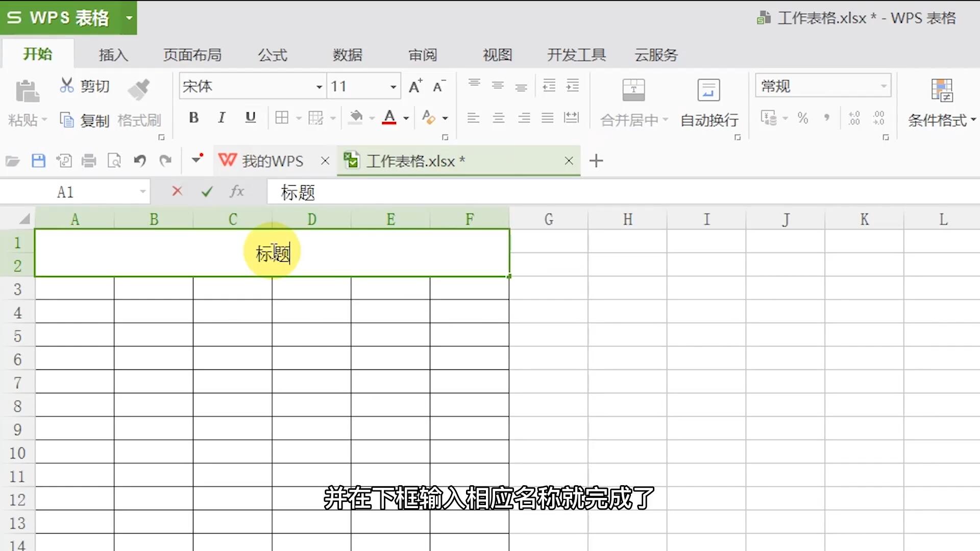Click the Undo arrow icon
980x551 pixels.
[x=139, y=161]
